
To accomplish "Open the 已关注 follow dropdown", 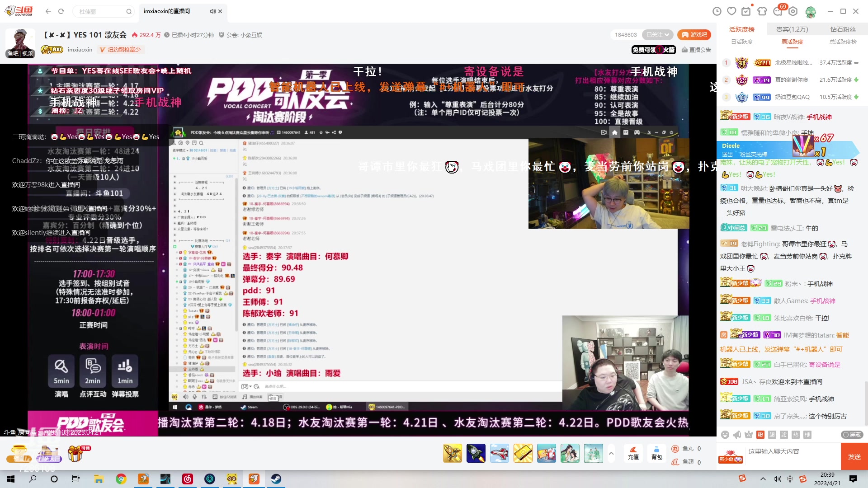I will pyautogui.click(x=656, y=35).
